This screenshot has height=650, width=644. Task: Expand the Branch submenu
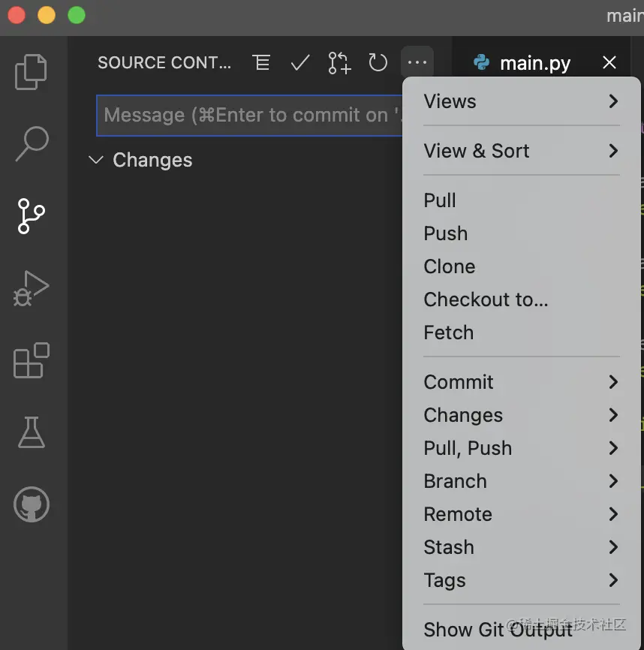(522, 481)
